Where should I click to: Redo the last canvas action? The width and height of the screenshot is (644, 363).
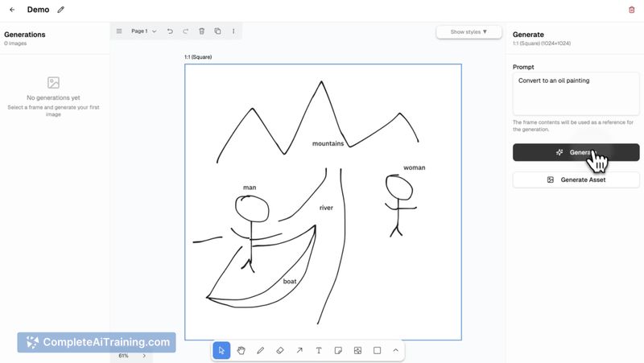(x=186, y=31)
